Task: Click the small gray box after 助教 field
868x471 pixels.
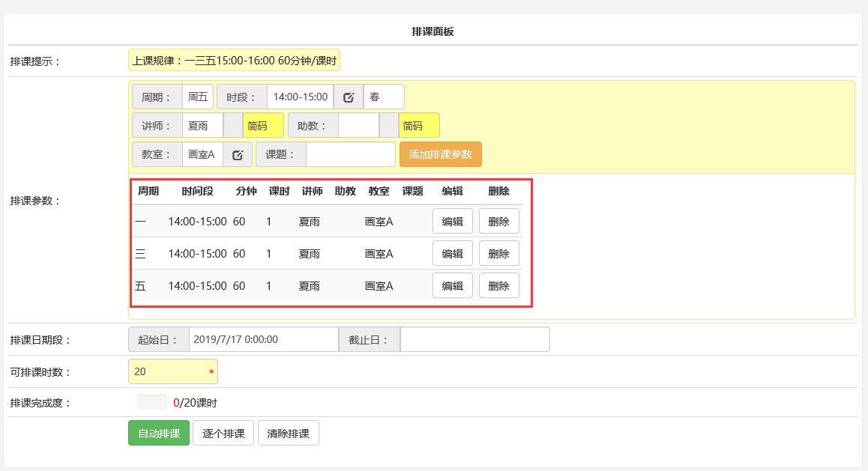Action: (x=389, y=125)
